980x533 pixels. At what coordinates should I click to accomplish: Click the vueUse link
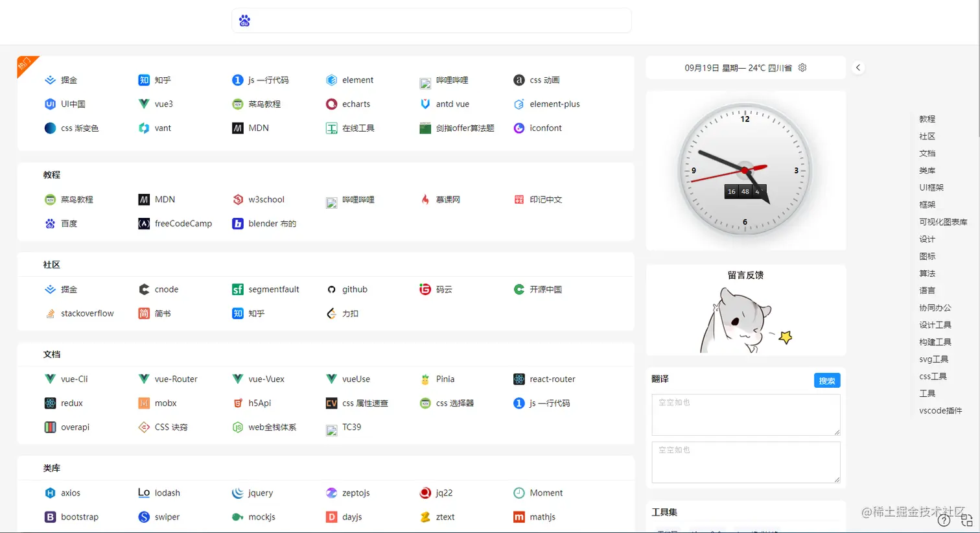(356, 379)
